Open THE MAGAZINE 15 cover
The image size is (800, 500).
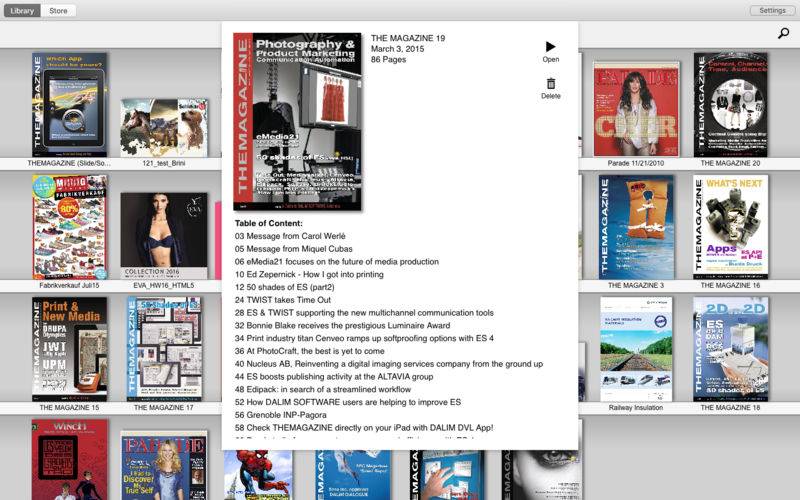pos(69,349)
